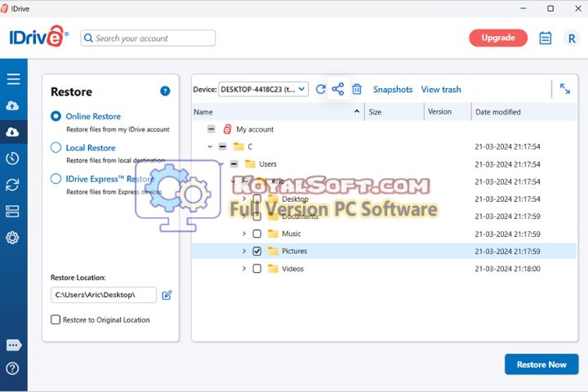Expand file view to full screen
This screenshot has width=588, height=392.
[x=565, y=89]
